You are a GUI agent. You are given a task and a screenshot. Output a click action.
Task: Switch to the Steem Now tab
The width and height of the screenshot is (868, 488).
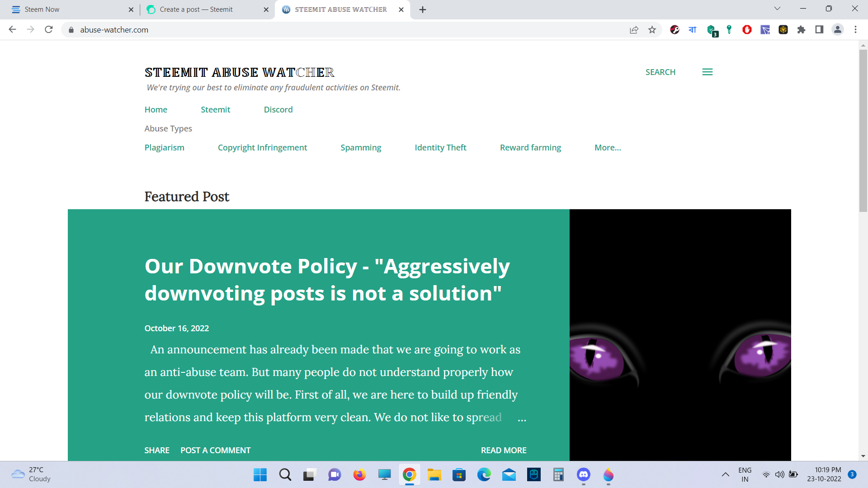click(x=42, y=9)
